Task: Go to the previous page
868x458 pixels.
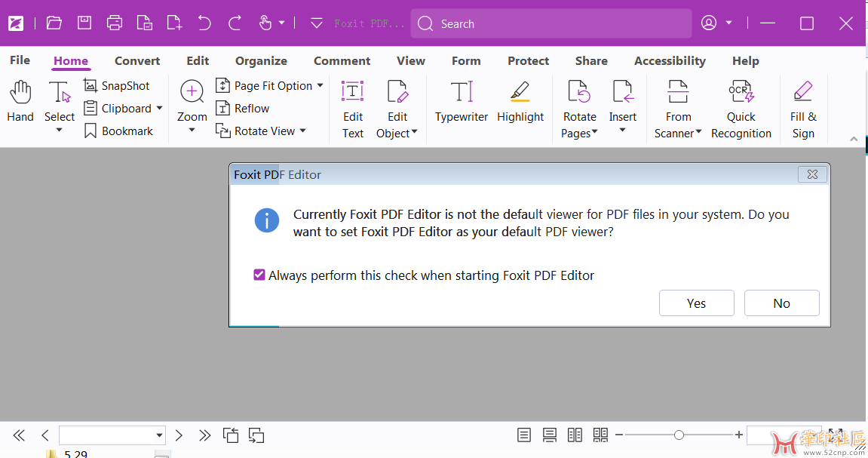Action: pyautogui.click(x=45, y=435)
